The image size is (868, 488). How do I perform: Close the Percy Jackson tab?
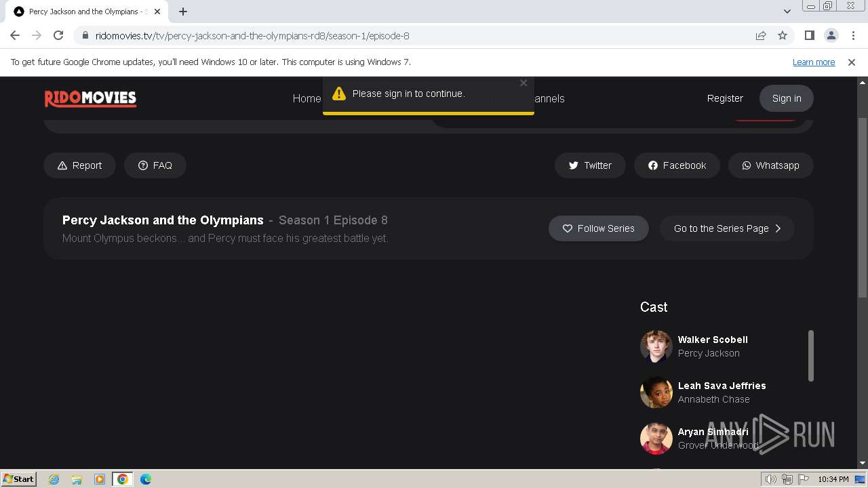pyautogui.click(x=157, y=12)
